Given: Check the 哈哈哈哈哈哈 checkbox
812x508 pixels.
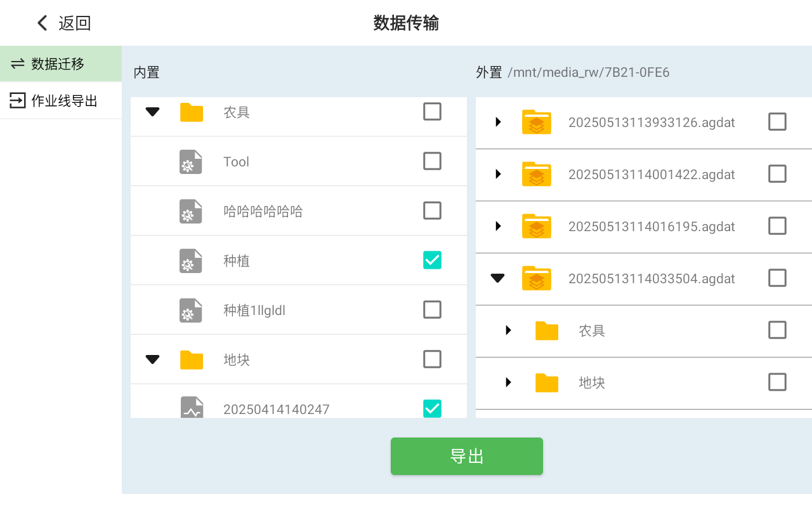Looking at the screenshot, I should click(x=432, y=211).
